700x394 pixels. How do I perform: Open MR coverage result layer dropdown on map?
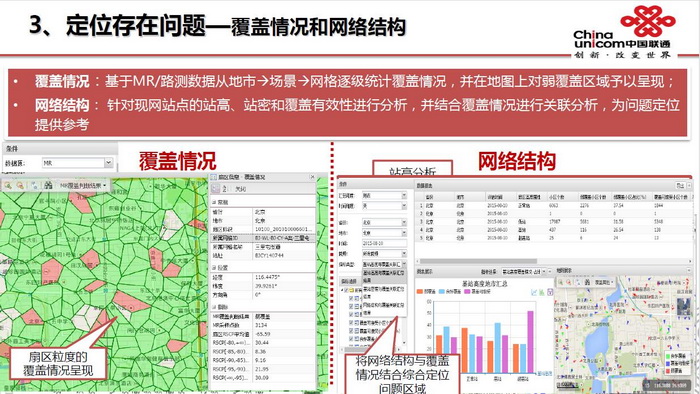82,185
